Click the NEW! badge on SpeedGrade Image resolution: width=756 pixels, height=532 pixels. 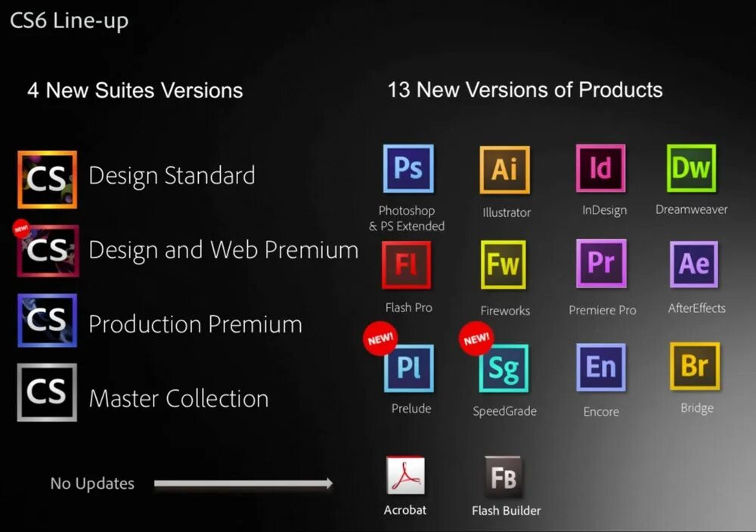click(476, 339)
